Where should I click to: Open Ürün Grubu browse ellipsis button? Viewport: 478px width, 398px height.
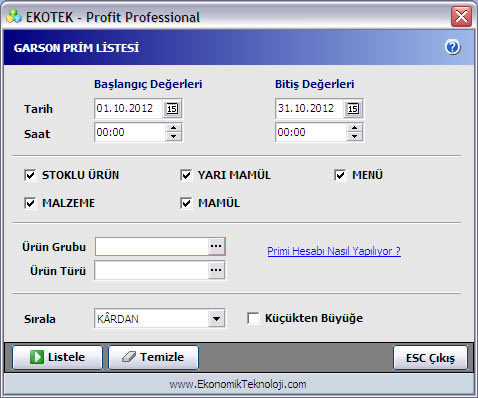[x=216, y=246]
